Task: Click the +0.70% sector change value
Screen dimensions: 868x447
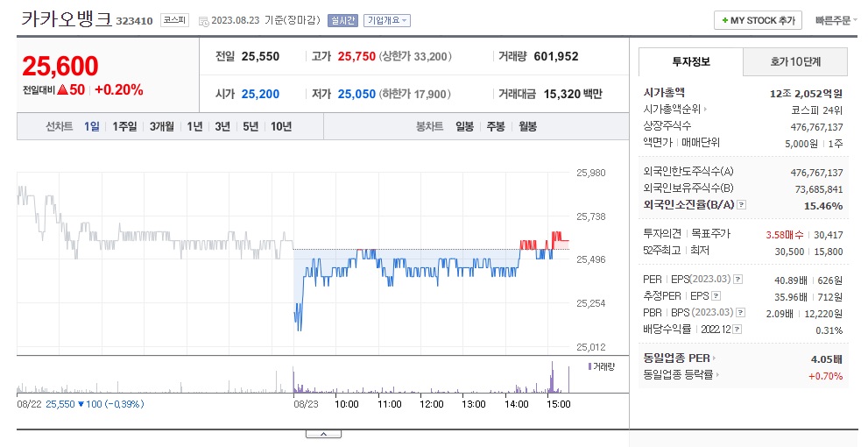Action: (825, 376)
